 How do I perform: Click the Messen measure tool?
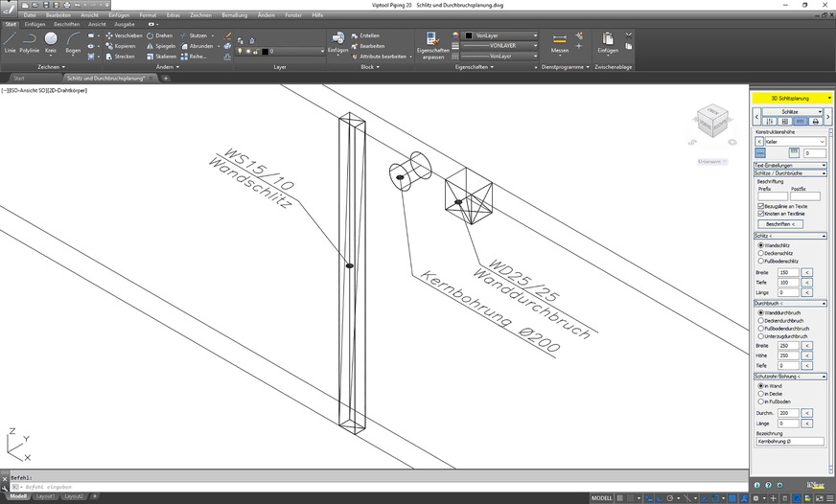tap(560, 40)
